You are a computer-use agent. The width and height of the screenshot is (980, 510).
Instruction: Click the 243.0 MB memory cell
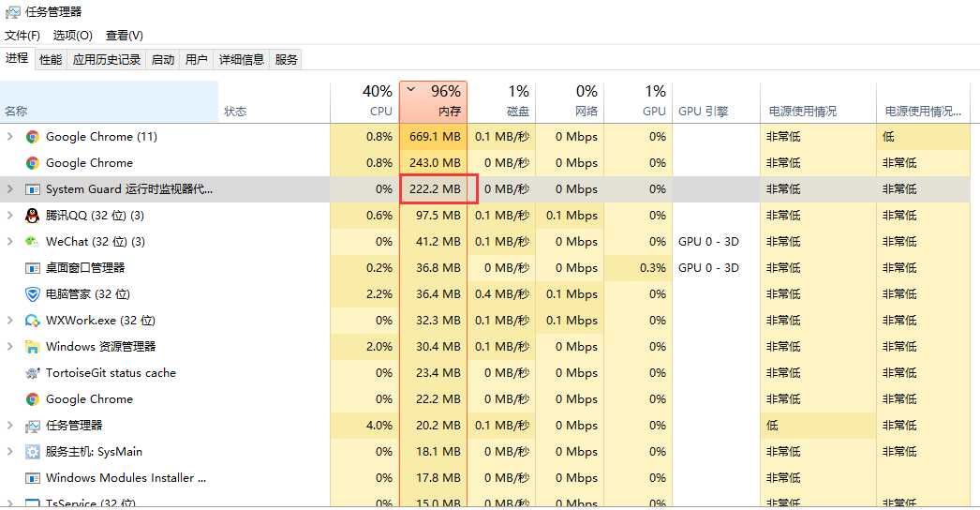[x=433, y=163]
